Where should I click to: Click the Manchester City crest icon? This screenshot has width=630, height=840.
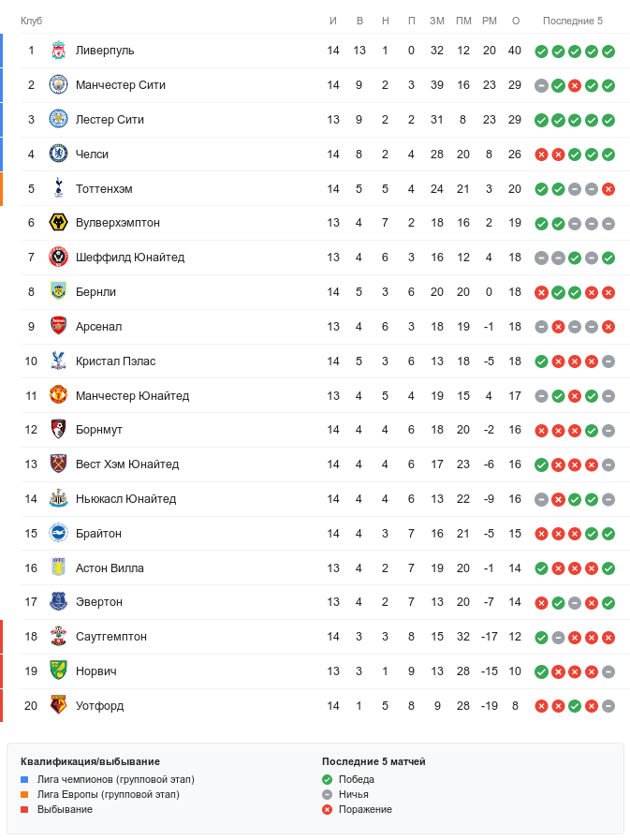pos(58,85)
